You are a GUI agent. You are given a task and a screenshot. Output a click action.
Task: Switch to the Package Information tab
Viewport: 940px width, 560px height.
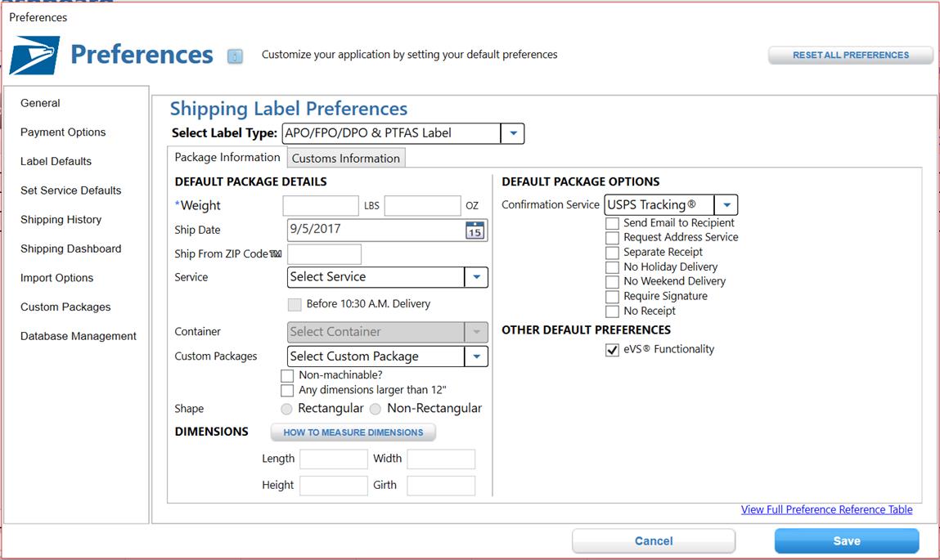click(227, 158)
